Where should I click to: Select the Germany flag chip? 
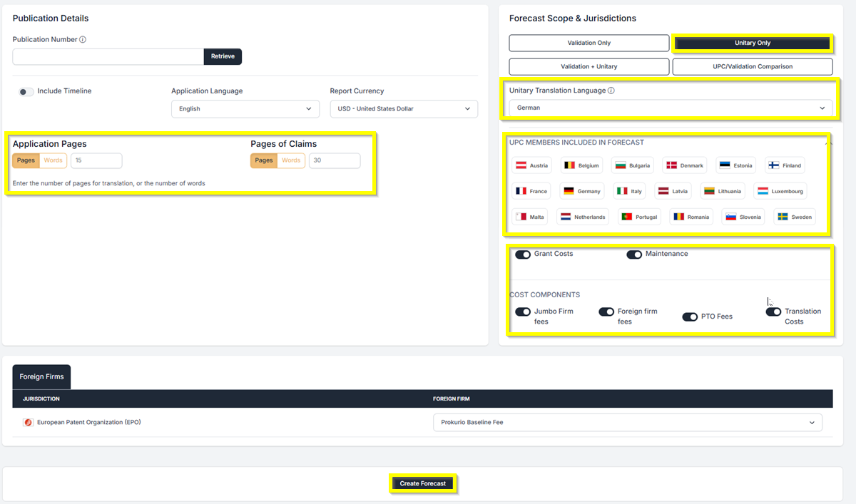pyautogui.click(x=581, y=191)
